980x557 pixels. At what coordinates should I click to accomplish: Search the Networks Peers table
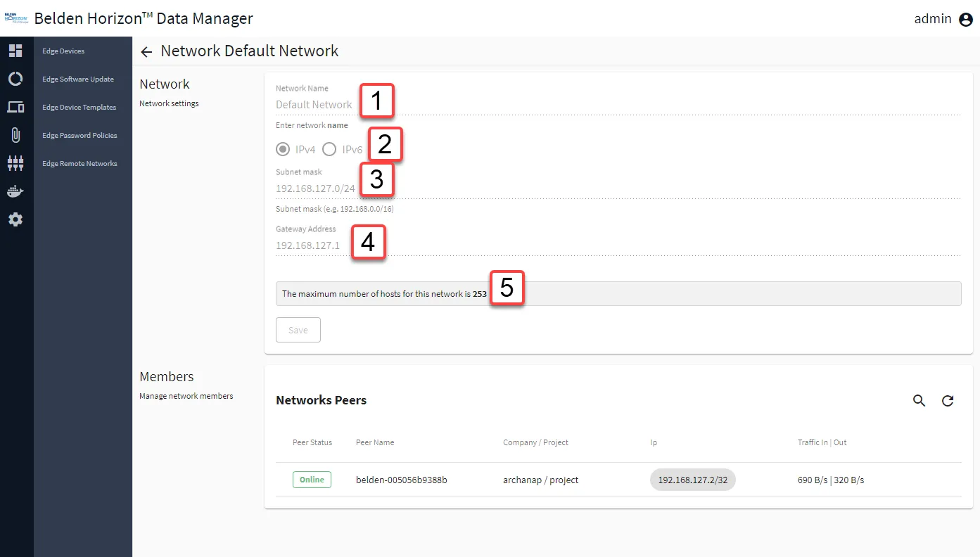919,401
